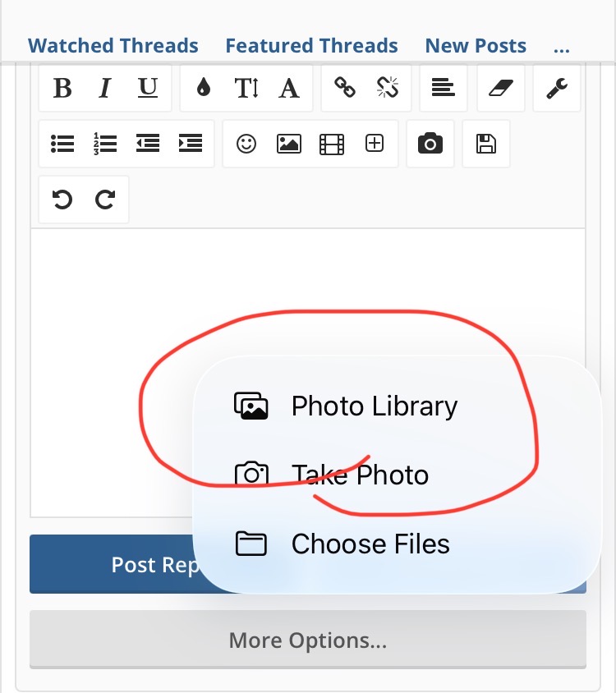Image resolution: width=616 pixels, height=693 pixels.
Task: Select Take Photo menu option
Action: [x=360, y=475]
